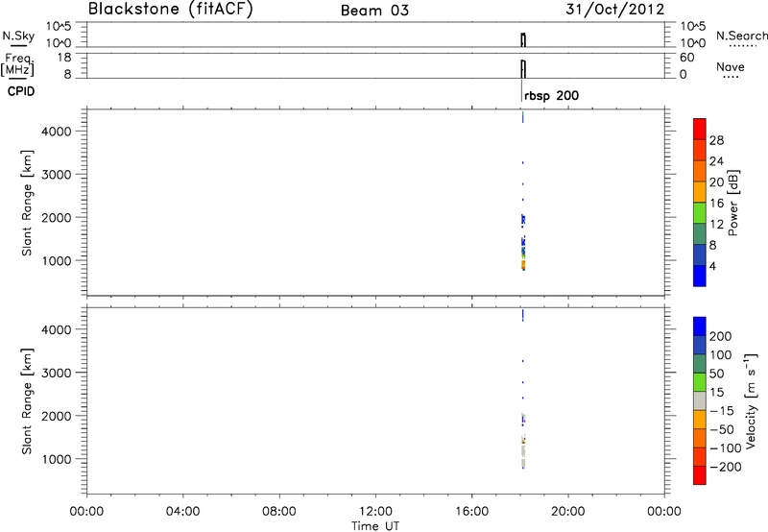Click the '50' Velocity colorbar label
The image size is (768, 532).
pos(716,374)
